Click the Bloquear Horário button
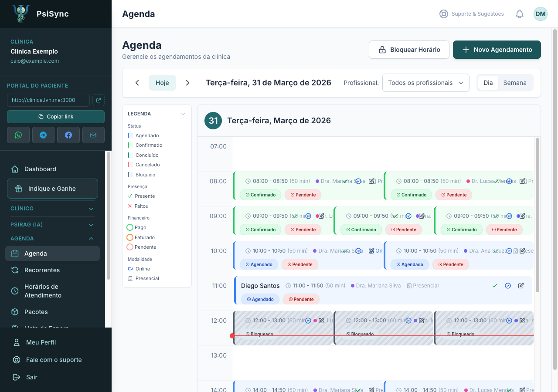This screenshot has height=392, width=558. pos(409,50)
